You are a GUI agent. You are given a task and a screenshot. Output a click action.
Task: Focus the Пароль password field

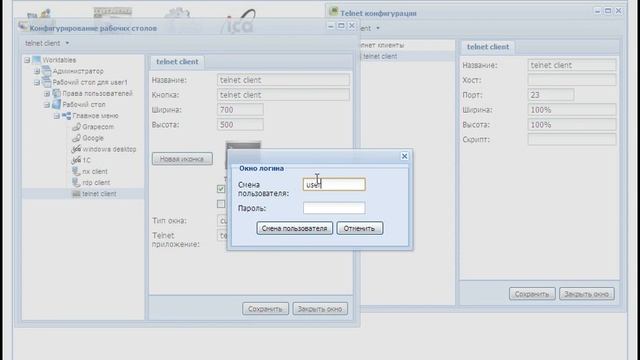pyautogui.click(x=334, y=208)
